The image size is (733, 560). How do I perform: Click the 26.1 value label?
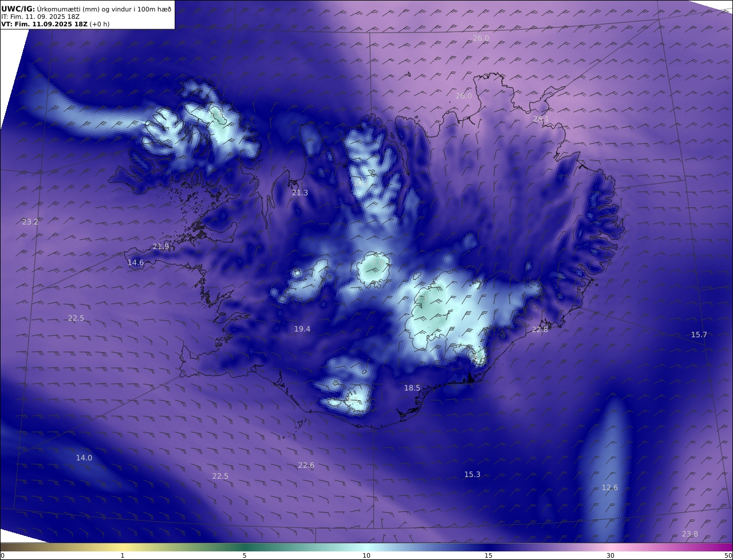coord(541,119)
